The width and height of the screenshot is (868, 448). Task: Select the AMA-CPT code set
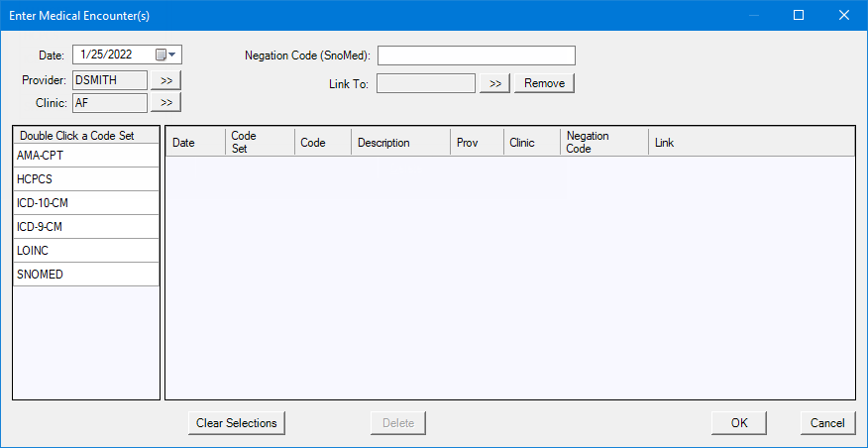(x=86, y=156)
